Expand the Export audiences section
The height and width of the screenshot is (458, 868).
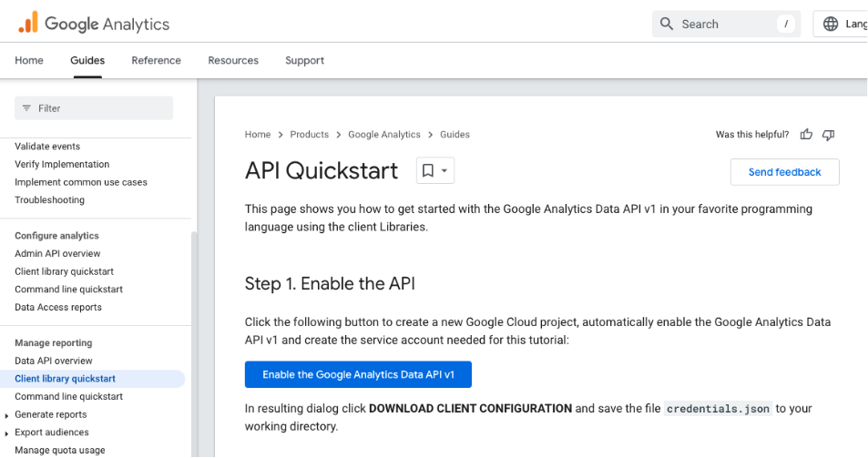6,433
